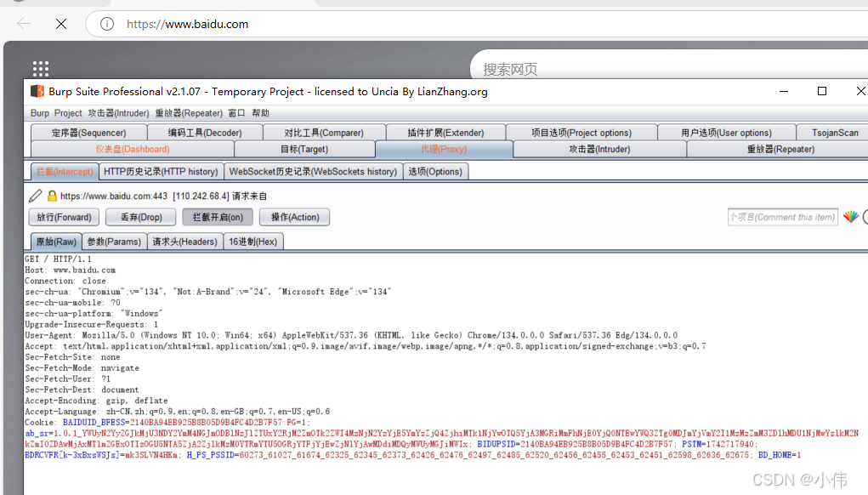Viewport: 868px width, 495px height.
Task: Click the 'Accept-Encoding: gzip, deflate' line
Action: (96, 401)
